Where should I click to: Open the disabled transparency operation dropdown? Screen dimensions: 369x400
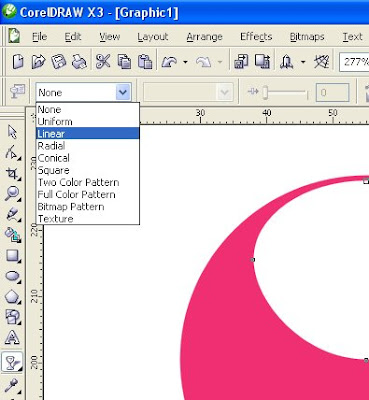(x=188, y=92)
